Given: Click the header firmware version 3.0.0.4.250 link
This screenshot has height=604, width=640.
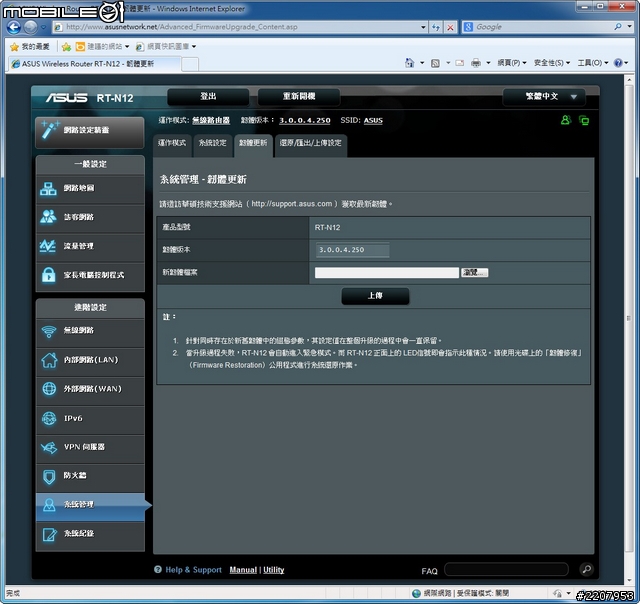Looking at the screenshot, I should 304,120.
